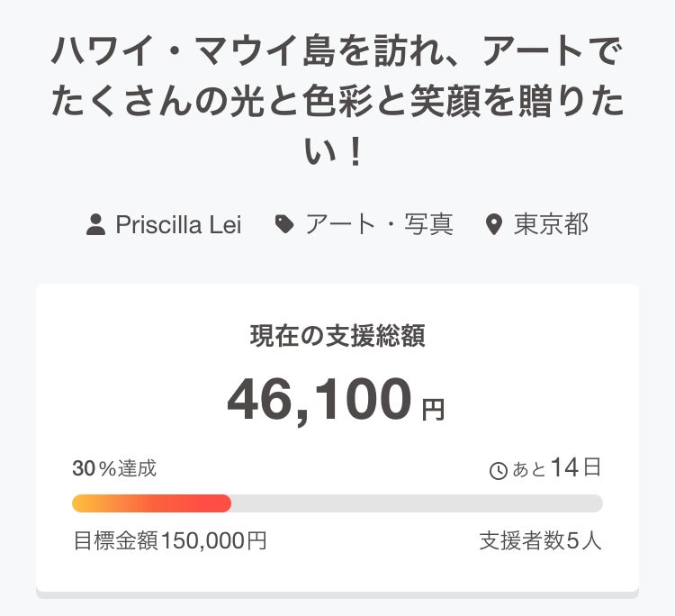
Task: Click the clock icon beside あと14日
Action: 498,470
